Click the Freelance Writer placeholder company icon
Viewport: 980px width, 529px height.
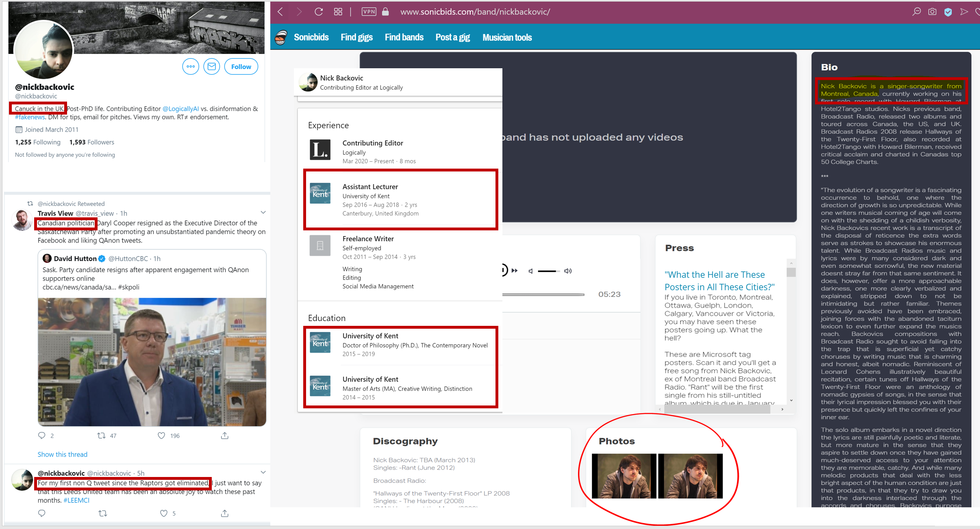(x=320, y=245)
